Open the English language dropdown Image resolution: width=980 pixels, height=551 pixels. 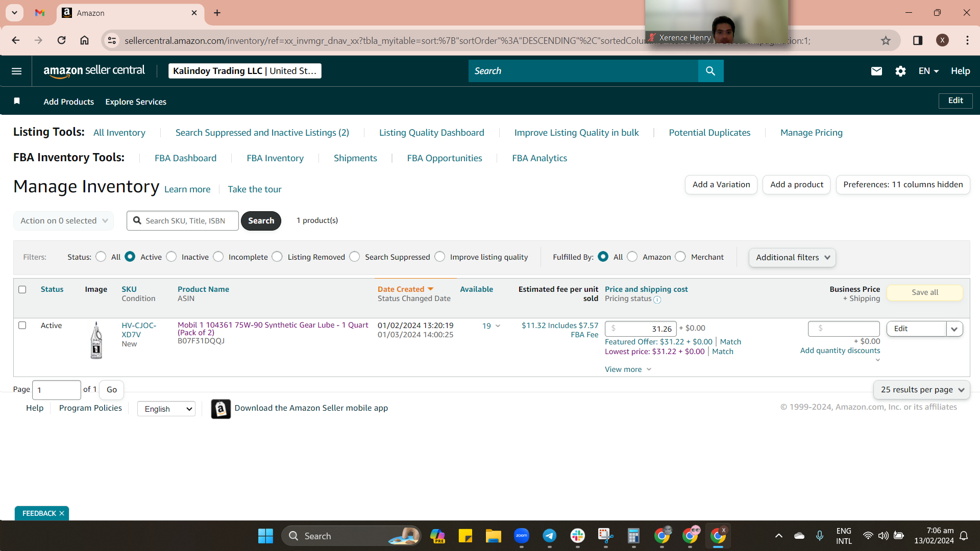[x=166, y=409]
